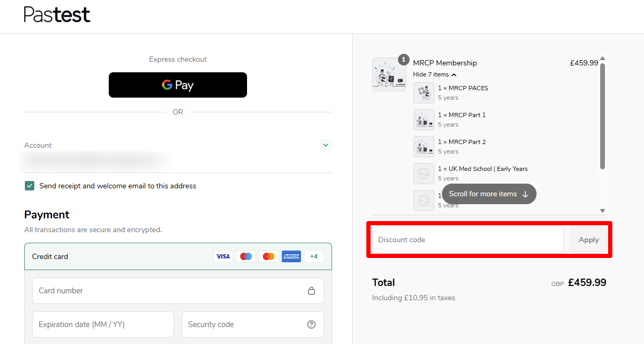Click the Pastest logo
The image size is (644, 344).
[57, 14]
